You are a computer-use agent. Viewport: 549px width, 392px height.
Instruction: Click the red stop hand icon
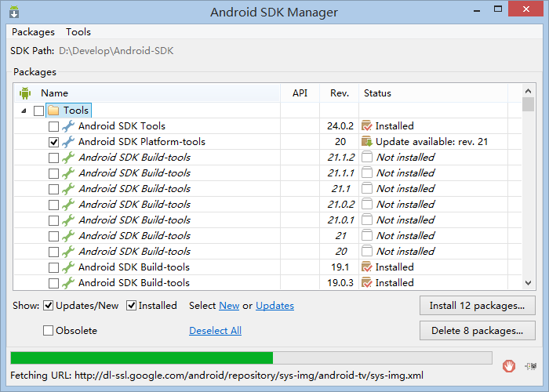point(509,365)
